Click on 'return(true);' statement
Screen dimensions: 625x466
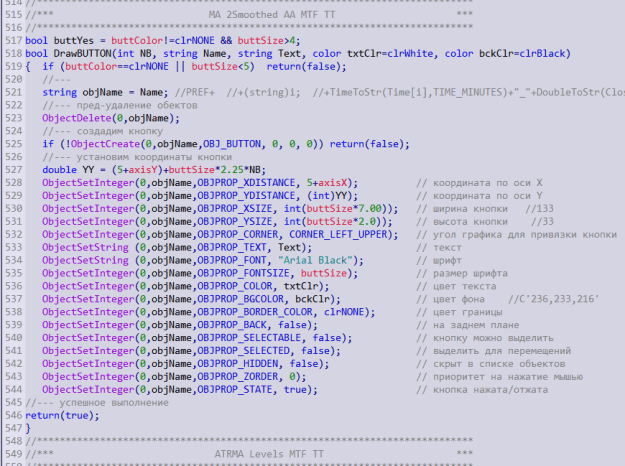click(62, 415)
